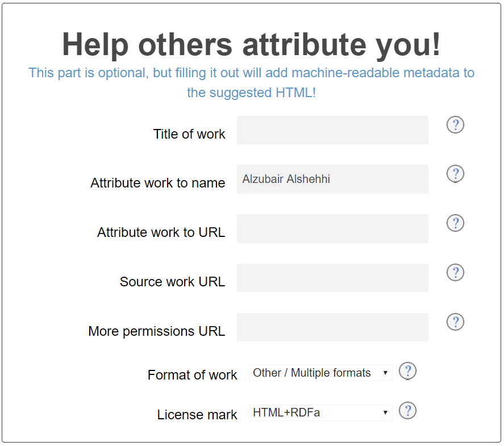Click into the Source work URL field

[332, 278]
